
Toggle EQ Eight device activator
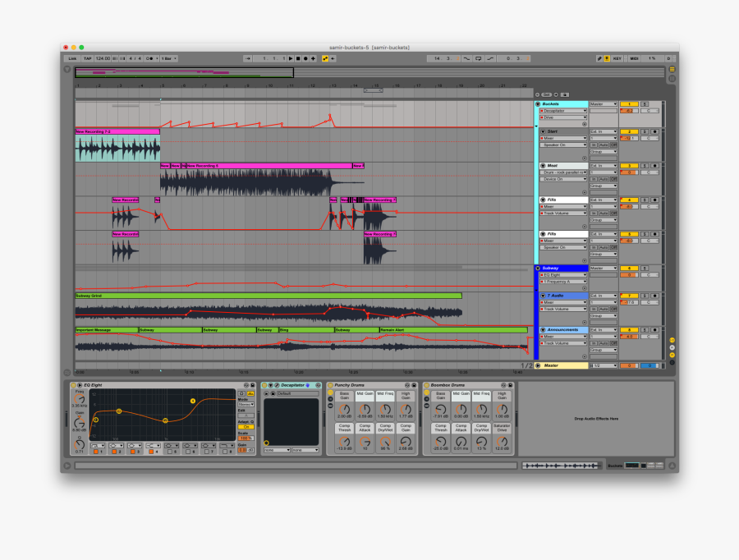73,386
